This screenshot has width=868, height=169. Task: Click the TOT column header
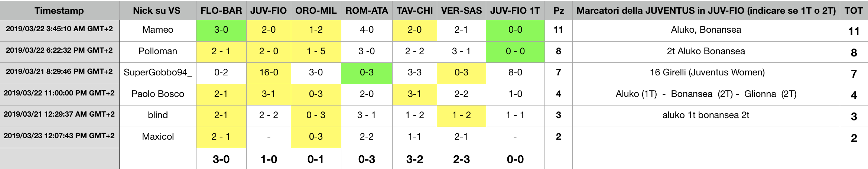click(x=854, y=10)
